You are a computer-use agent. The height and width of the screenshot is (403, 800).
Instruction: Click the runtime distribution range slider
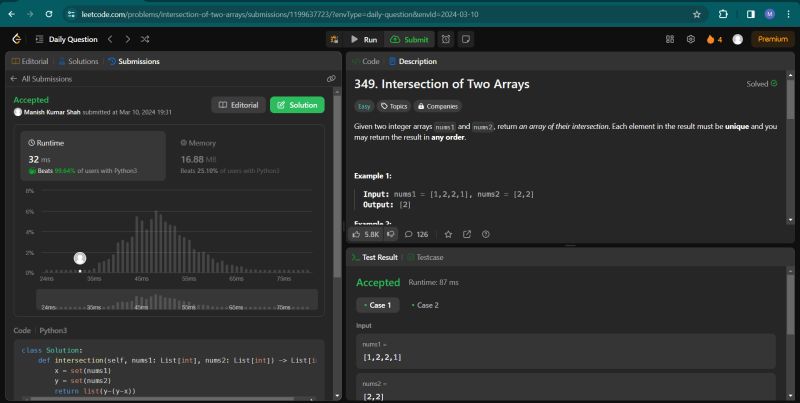[x=177, y=299]
